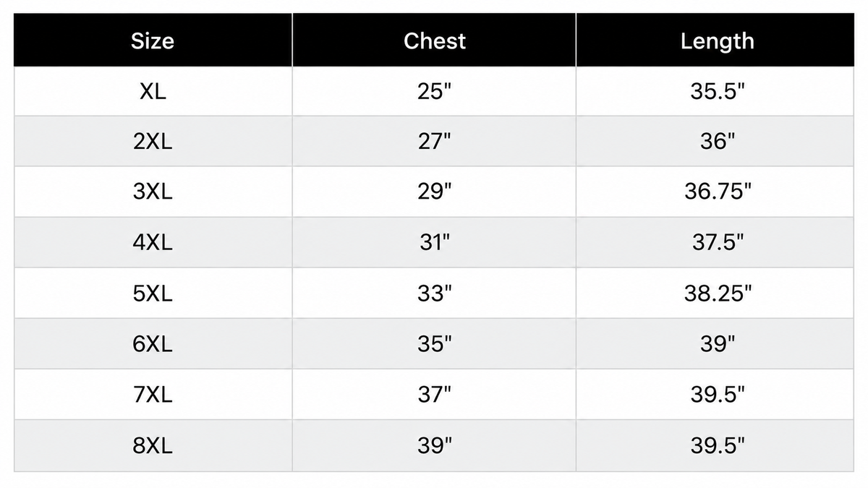Image resolution: width=868 pixels, height=488 pixels.
Task: Select the 6XL size cell
Action: tap(153, 344)
